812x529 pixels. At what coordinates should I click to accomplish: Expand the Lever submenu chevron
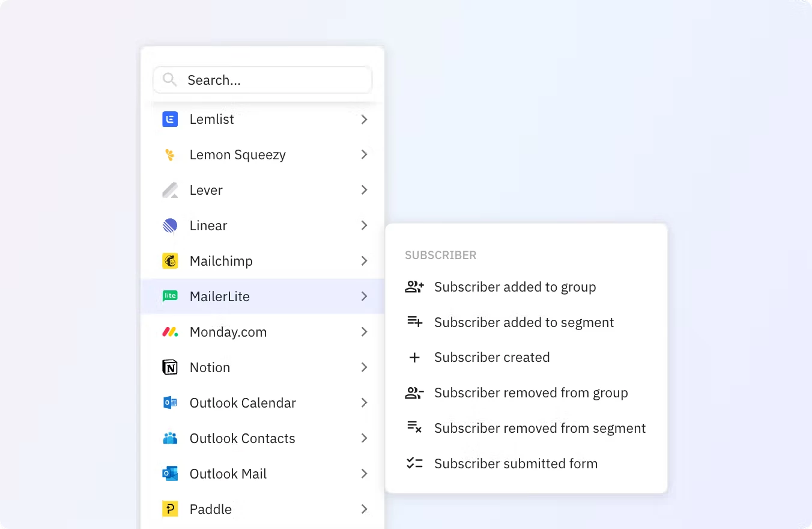pos(364,190)
